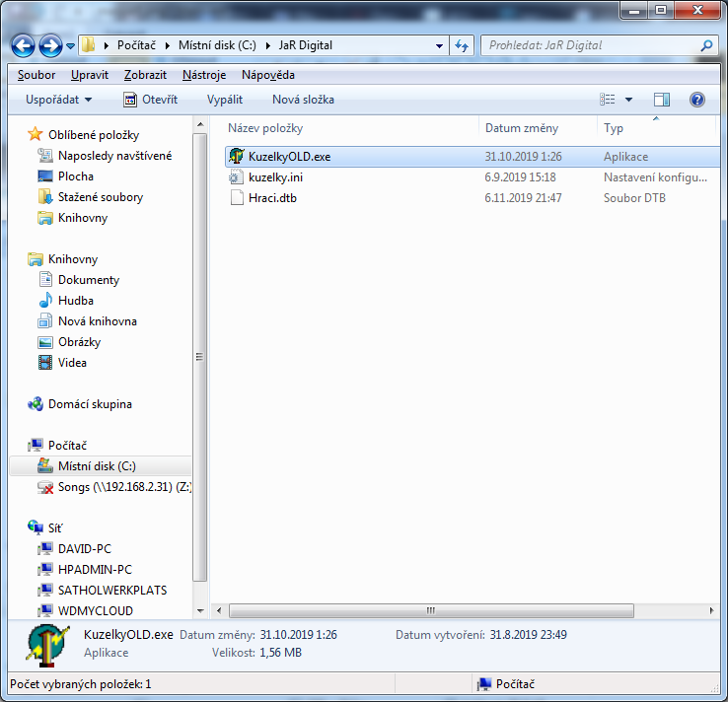The image size is (728, 702).
Task: Open the Nástroje menu
Action: click(204, 75)
